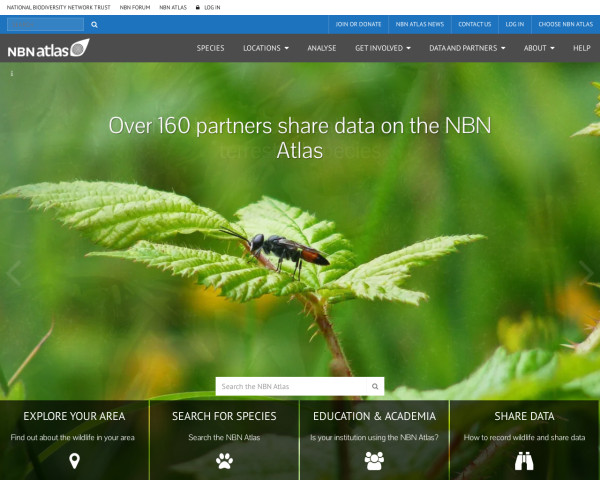This screenshot has height=480, width=600.
Task: Click the paw print icon under Search for Species
Action: (224, 460)
